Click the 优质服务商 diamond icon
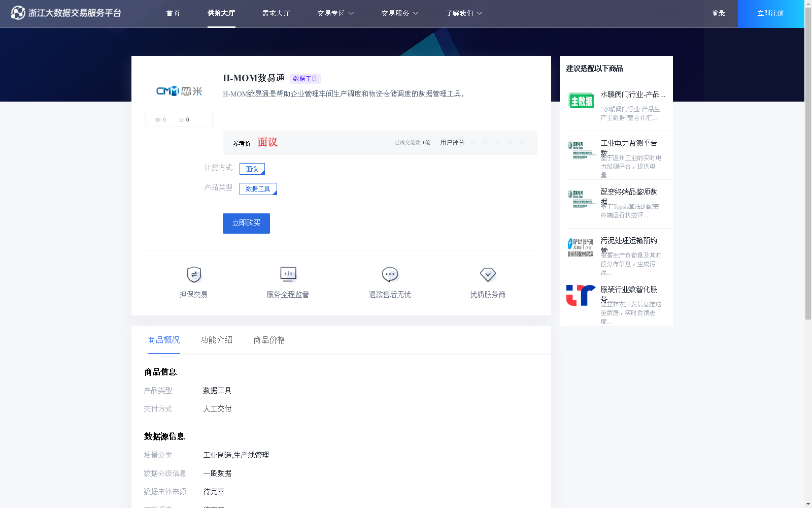 point(488,274)
